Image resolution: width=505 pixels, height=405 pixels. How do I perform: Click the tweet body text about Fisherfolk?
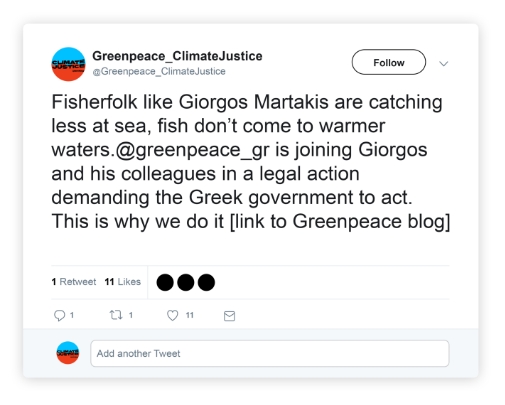pos(251,161)
